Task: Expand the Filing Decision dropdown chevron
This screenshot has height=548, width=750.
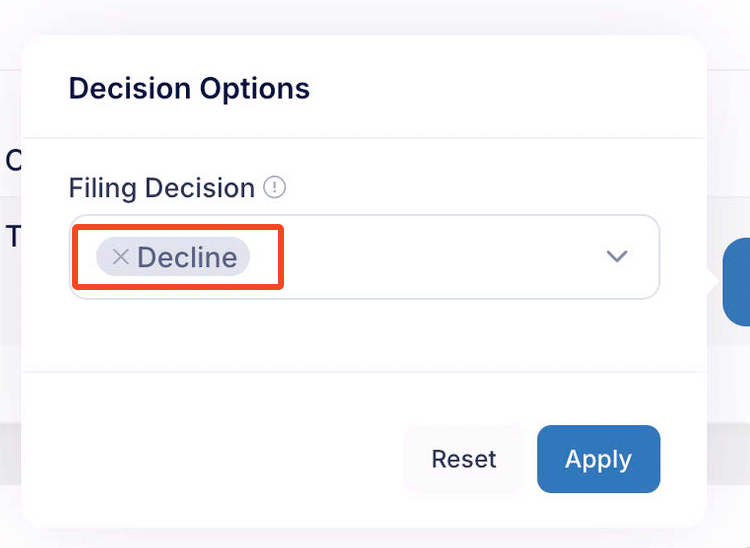Action: [x=617, y=256]
